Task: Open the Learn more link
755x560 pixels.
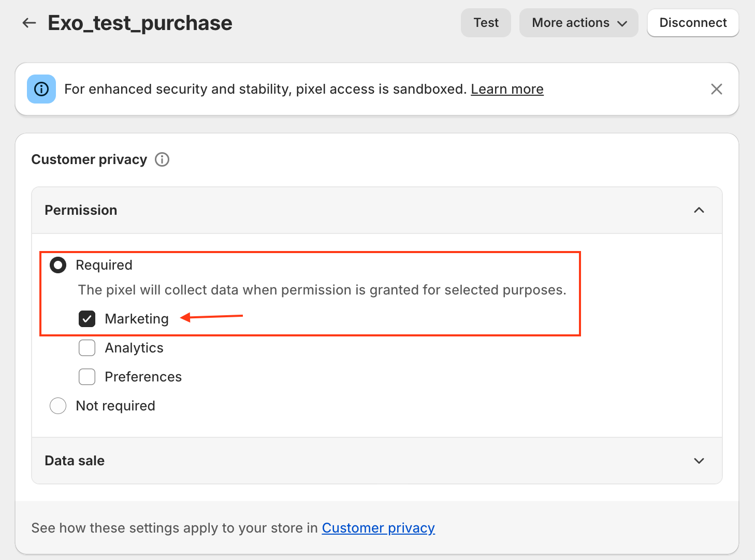Action: (x=507, y=89)
